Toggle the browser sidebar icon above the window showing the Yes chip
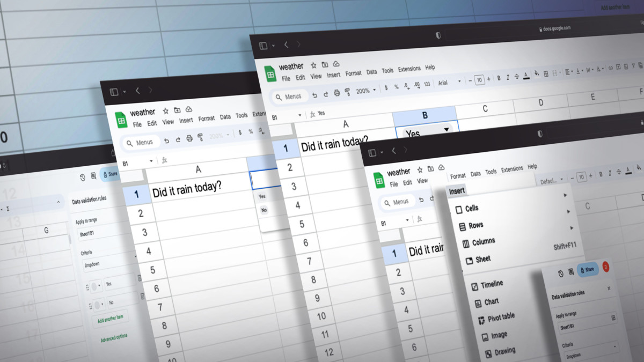 click(x=263, y=46)
